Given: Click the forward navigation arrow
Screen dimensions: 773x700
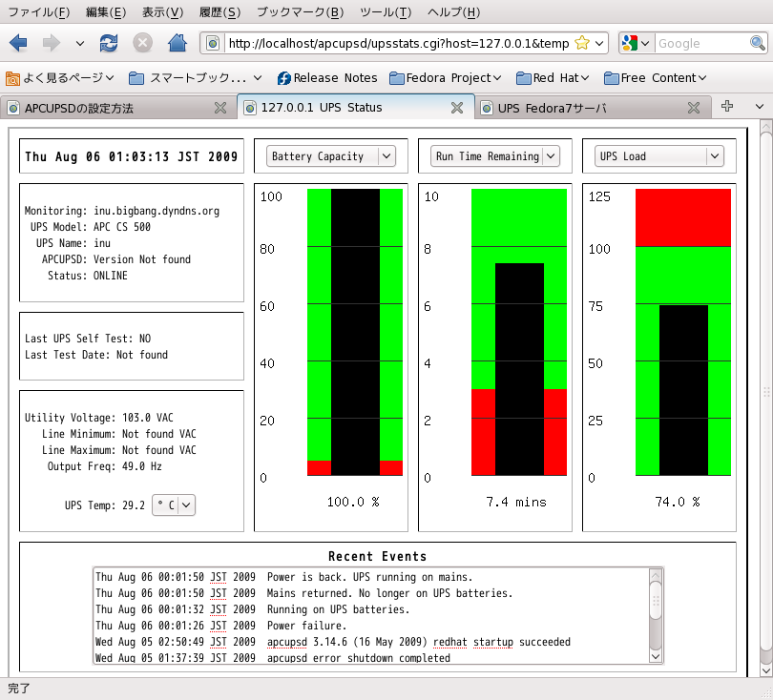Looking at the screenshot, I should (51, 43).
